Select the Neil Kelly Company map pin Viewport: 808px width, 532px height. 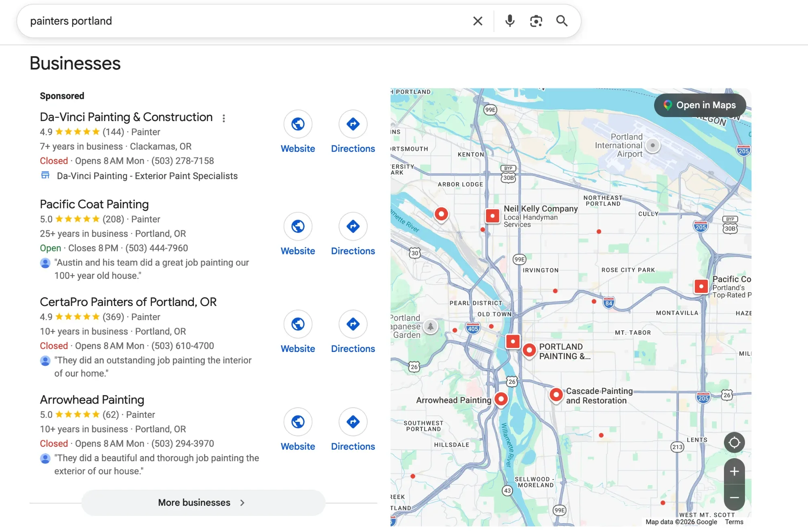point(492,216)
